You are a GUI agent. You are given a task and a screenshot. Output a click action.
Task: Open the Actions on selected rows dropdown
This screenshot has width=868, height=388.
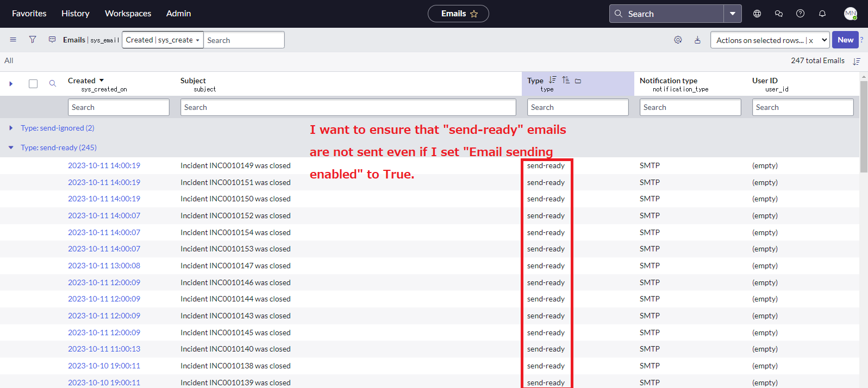pyautogui.click(x=770, y=40)
